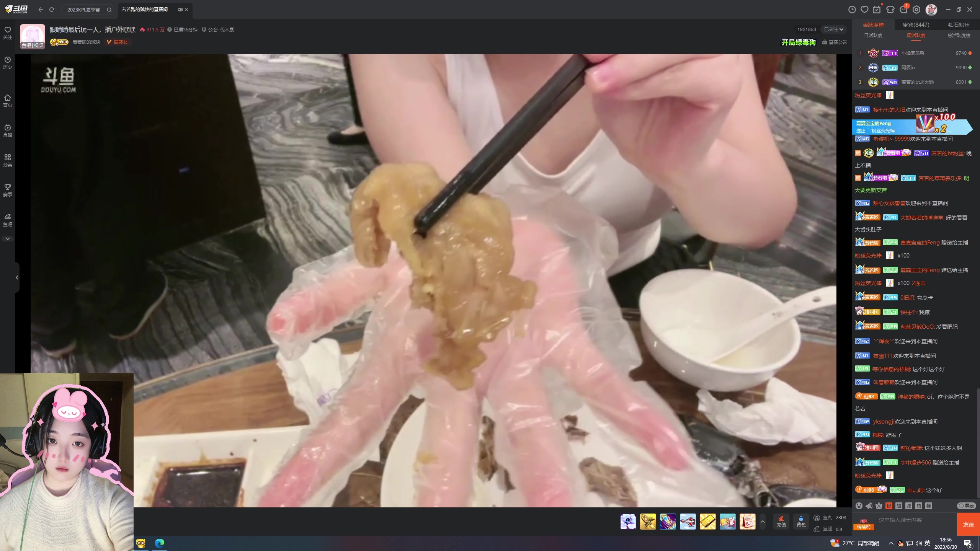
Task: Open the emoji picker in chat
Action: point(859,506)
